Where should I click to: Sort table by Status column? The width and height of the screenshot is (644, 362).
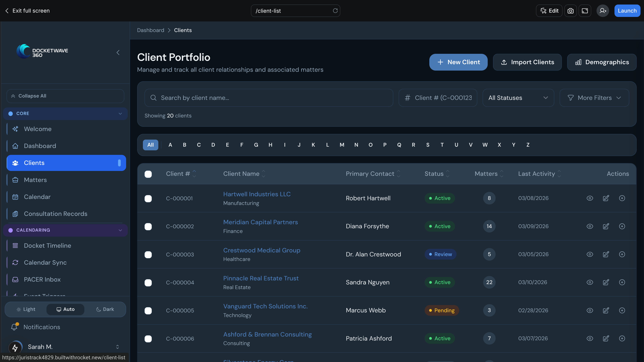pos(437,174)
